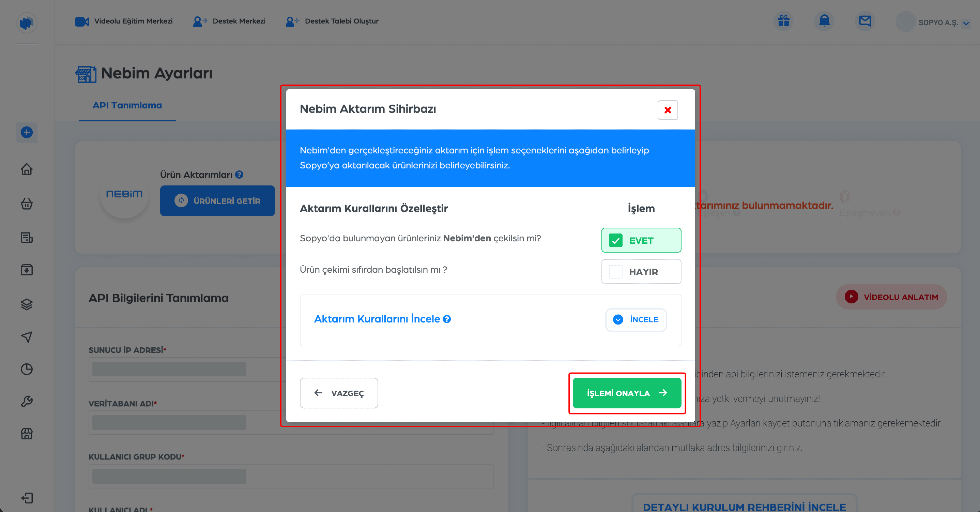Open the store icon in sidebar
This screenshot has height=512, width=980.
pos(27,434)
